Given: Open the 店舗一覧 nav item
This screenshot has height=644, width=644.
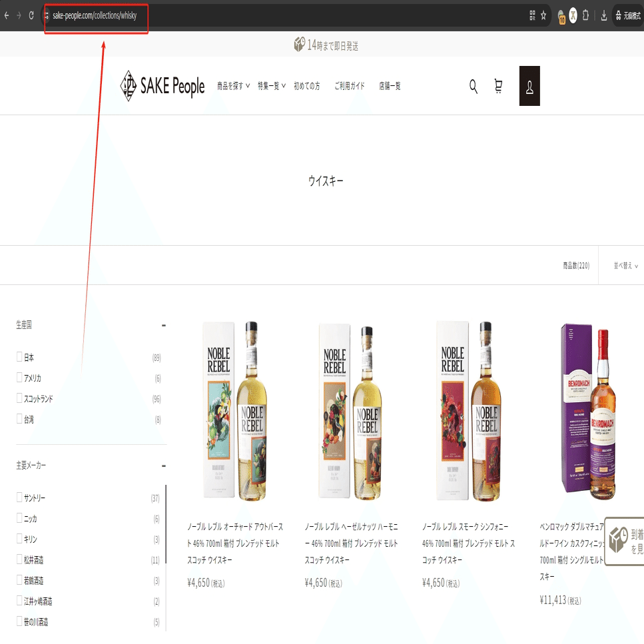Looking at the screenshot, I should coord(390,86).
